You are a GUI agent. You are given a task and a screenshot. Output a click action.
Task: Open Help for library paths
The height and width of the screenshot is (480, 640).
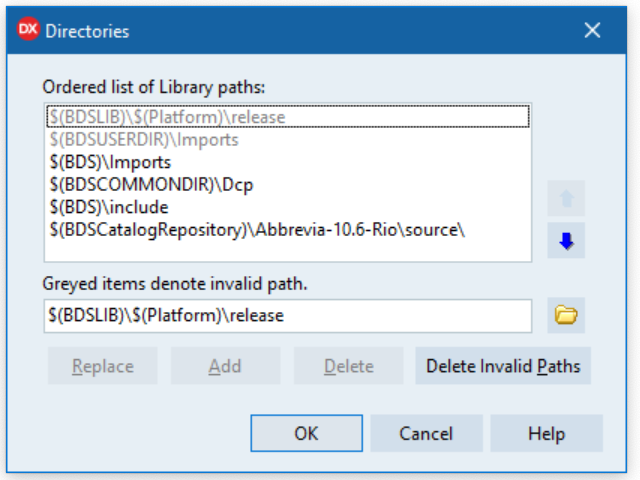tap(547, 434)
